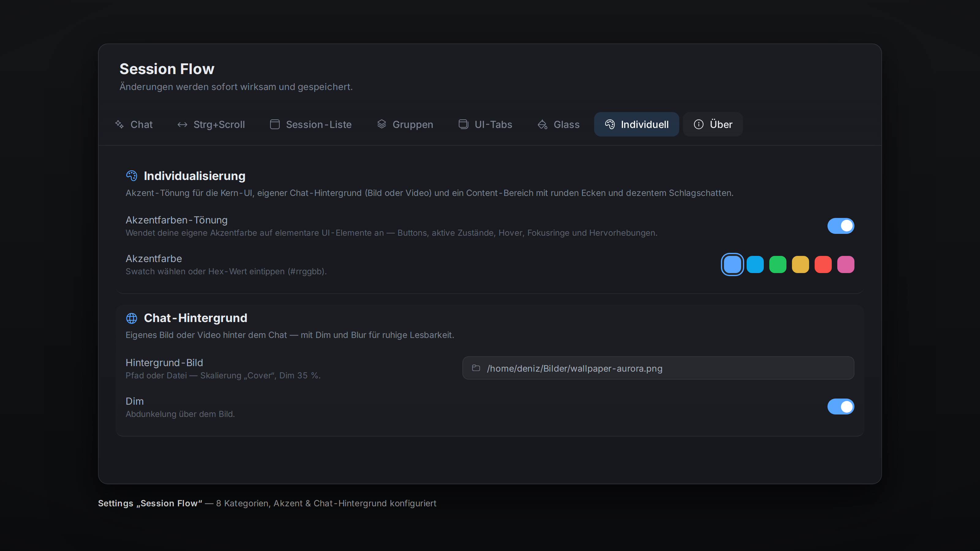Image resolution: width=980 pixels, height=551 pixels.
Task: Select the selected light blue accent swatch
Action: point(732,264)
